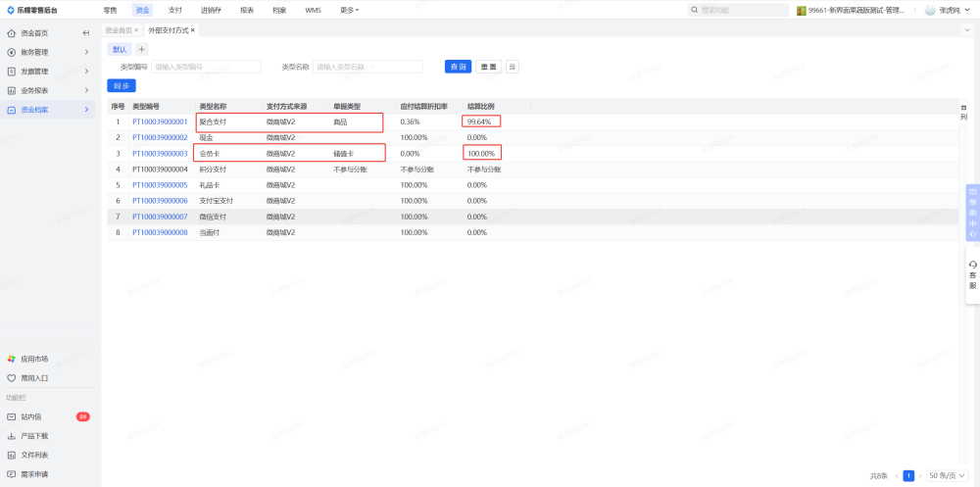The width and height of the screenshot is (980, 487).
Task: Open the PT100039000003 type code link
Action: coord(160,154)
